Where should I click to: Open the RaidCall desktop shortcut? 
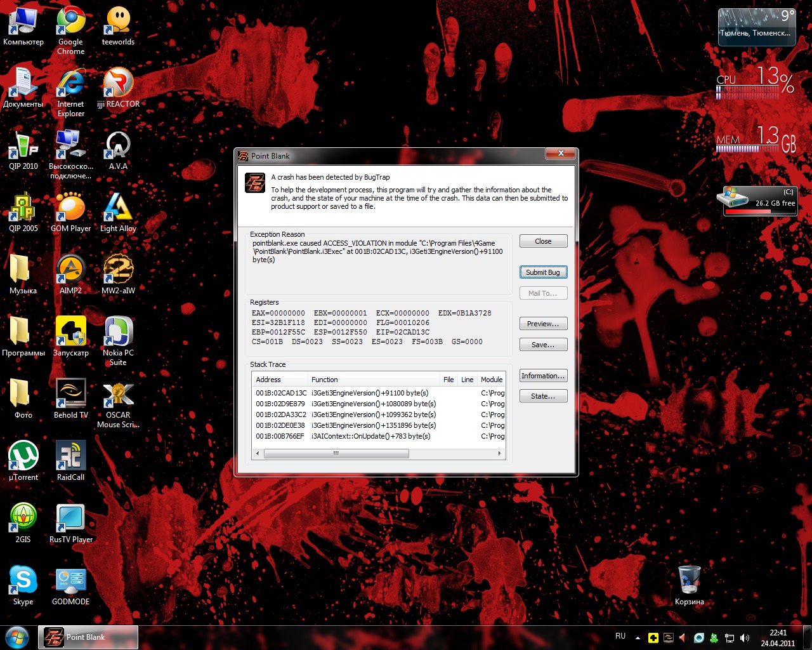(71, 457)
